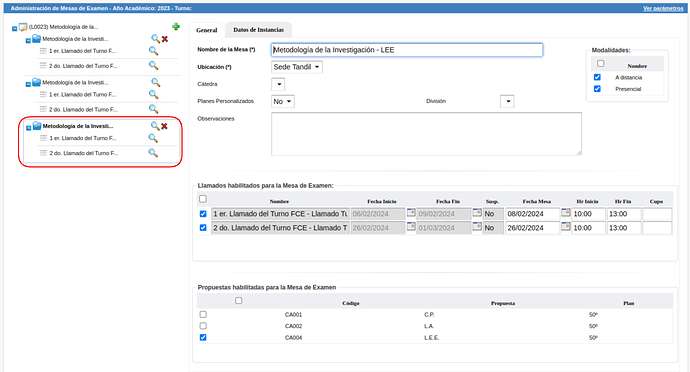Open the Ver parámetros link
Image resolution: width=690 pixels, height=372 pixels.
pyautogui.click(x=663, y=8)
